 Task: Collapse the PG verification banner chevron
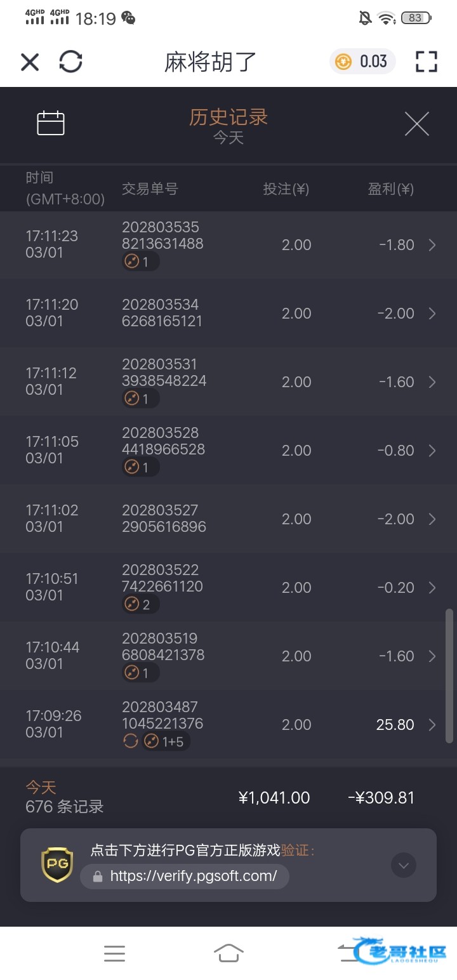click(404, 864)
